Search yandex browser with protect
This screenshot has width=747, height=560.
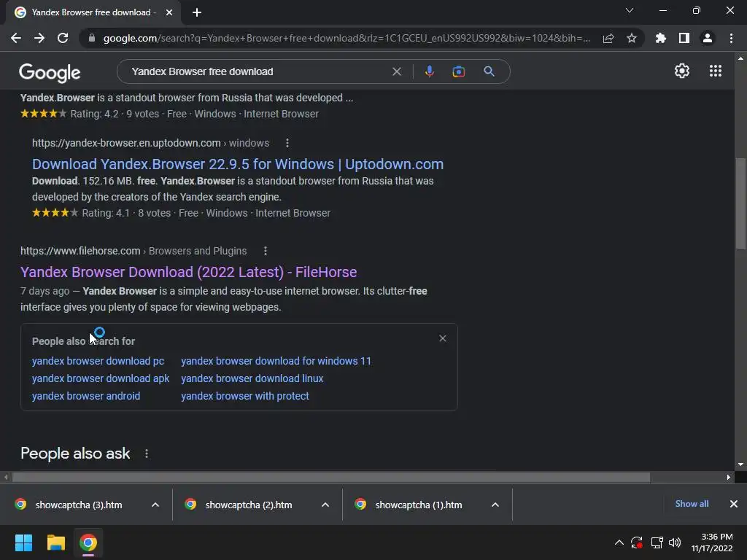[x=245, y=396]
